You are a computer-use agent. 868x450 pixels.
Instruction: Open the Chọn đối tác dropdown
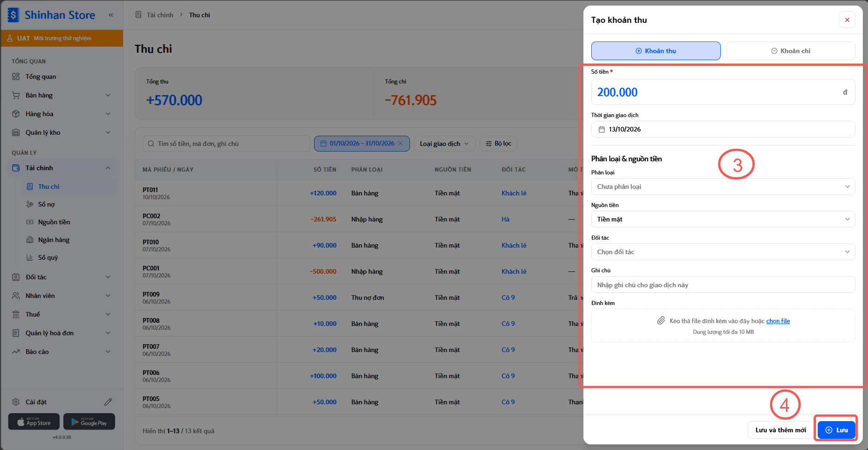pos(723,252)
